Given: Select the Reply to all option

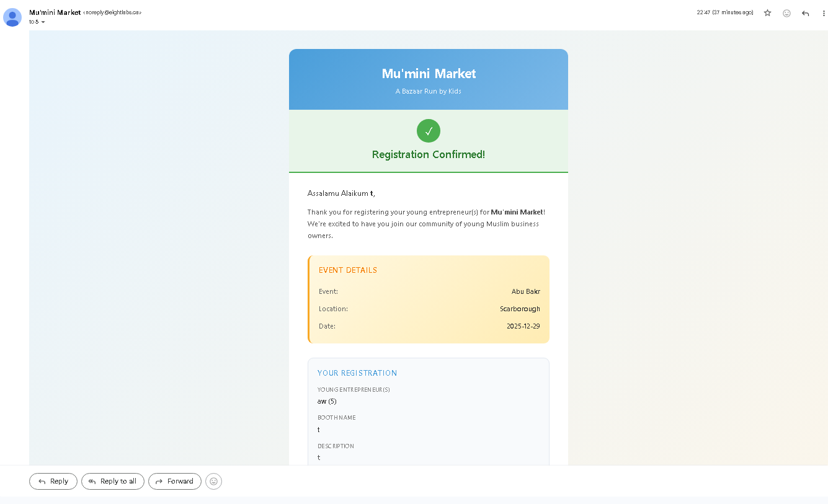Looking at the screenshot, I should pos(112,481).
